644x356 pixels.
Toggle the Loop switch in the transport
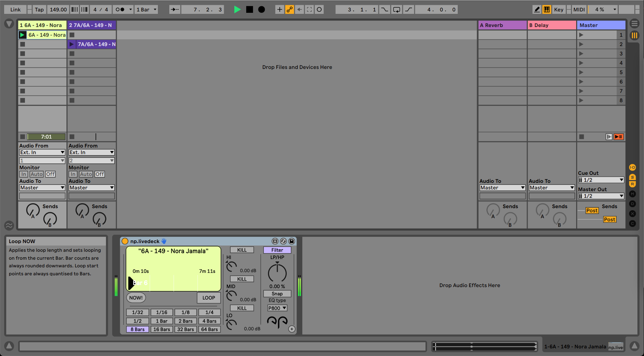(x=396, y=9)
